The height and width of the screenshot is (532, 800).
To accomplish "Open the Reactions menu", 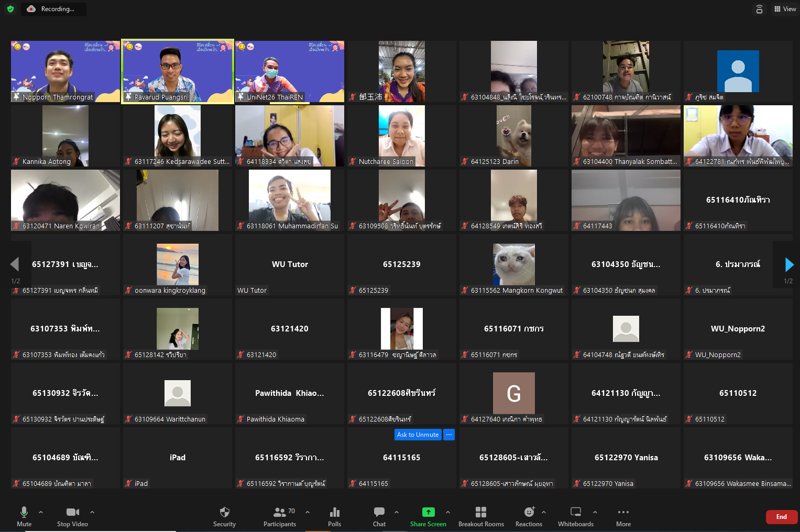I will [529, 516].
